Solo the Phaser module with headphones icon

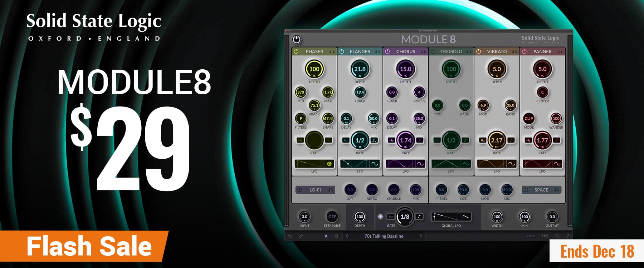332,51
